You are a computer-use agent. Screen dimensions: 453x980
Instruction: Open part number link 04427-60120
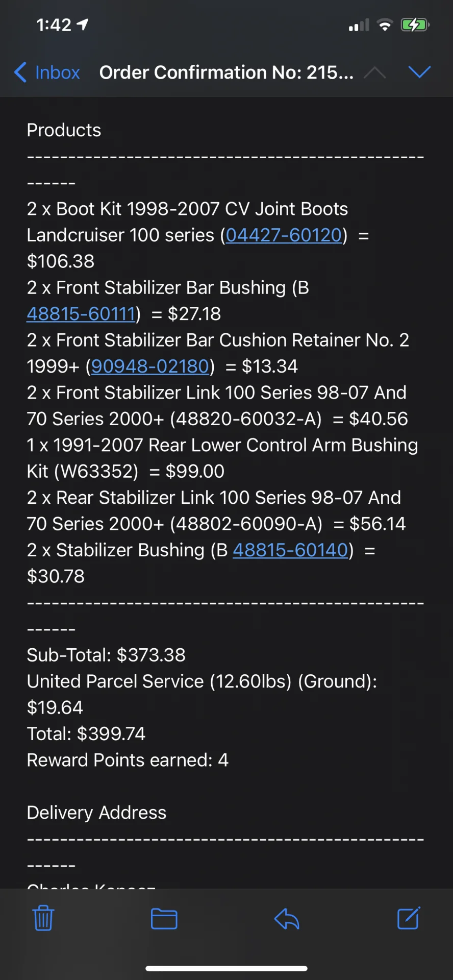tap(284, 235)
